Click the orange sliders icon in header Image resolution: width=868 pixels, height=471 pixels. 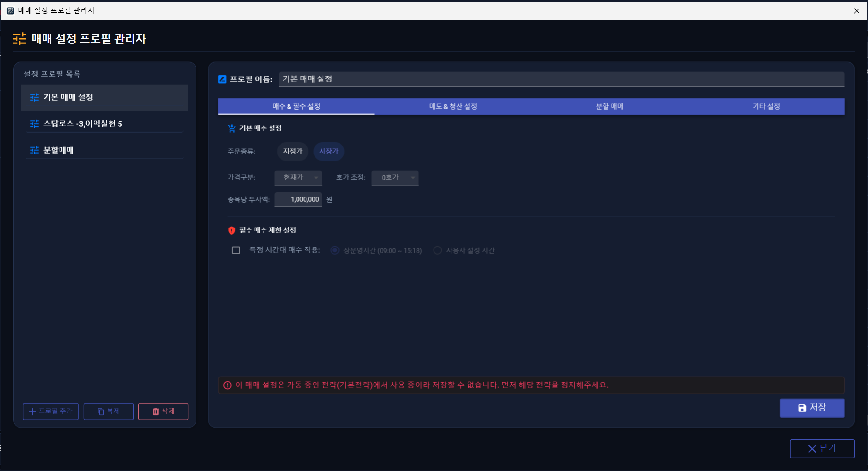[20, 39]
